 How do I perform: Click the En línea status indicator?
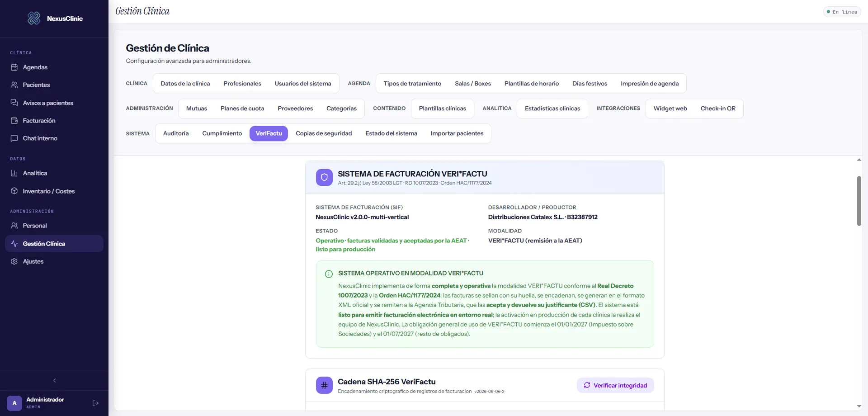842,12
